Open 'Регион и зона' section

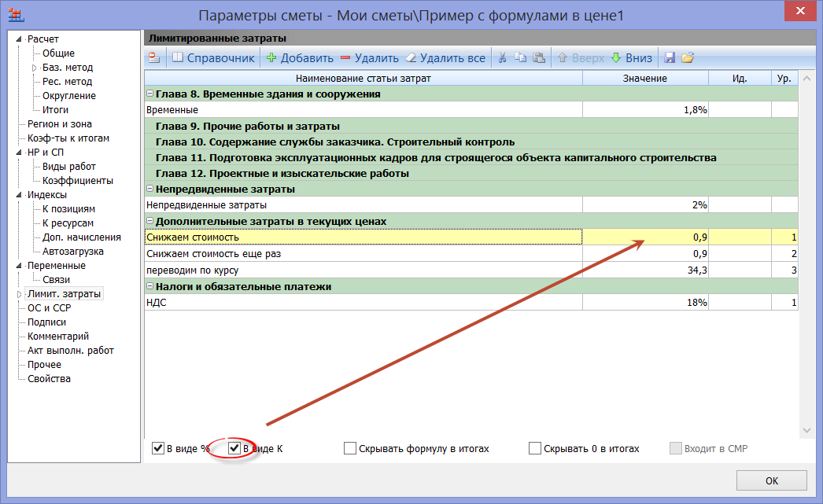(59, 123)
